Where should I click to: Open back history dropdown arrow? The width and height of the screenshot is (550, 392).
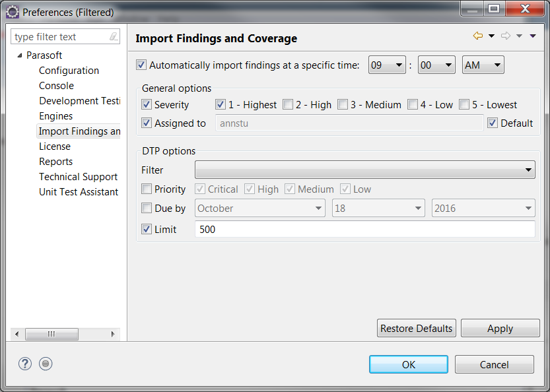491,36
